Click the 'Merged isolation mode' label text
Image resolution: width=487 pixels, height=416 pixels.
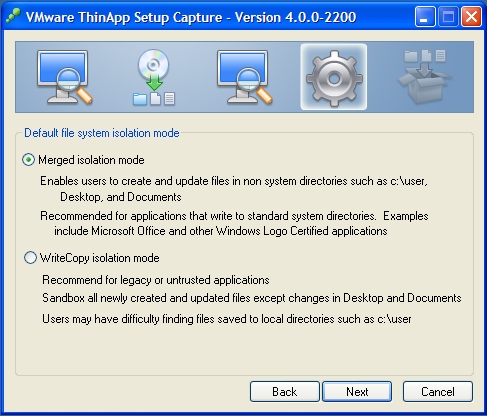[x=91, y=160]
